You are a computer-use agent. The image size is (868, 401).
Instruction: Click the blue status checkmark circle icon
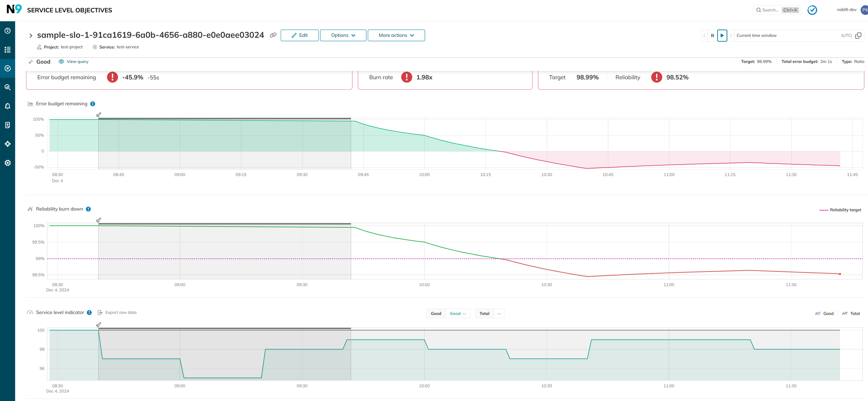coord(812,10)
